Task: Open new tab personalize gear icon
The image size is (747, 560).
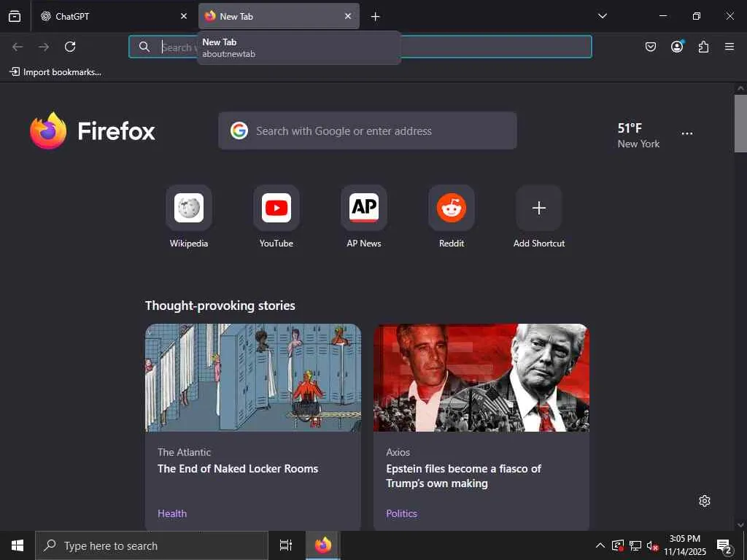Action: 705,501
